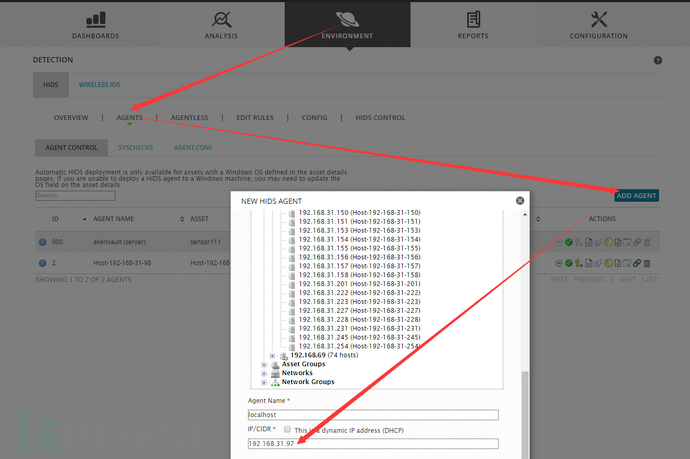
Task: Click green check icon in Host-192-168-31-98 row
Action: tap(569, 263)
